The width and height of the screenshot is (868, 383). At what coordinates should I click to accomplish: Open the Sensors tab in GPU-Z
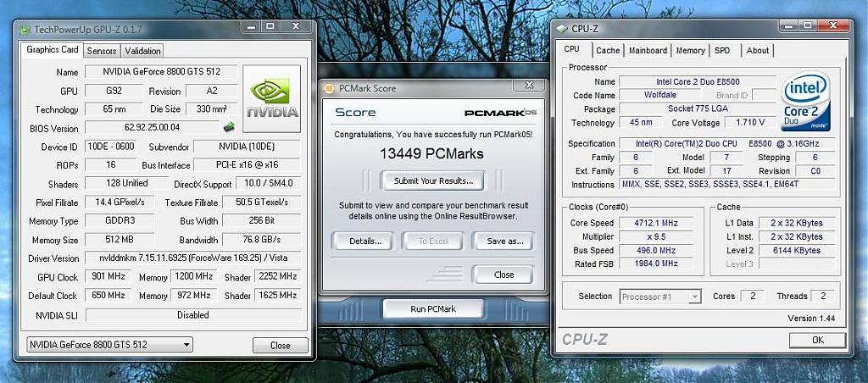click(x=102, y=50)
